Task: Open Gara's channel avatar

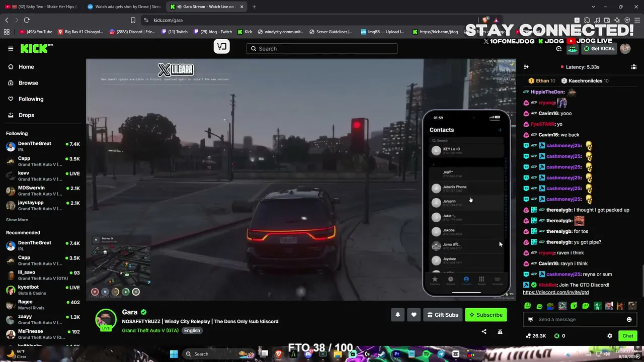Action: coord(106,320)
